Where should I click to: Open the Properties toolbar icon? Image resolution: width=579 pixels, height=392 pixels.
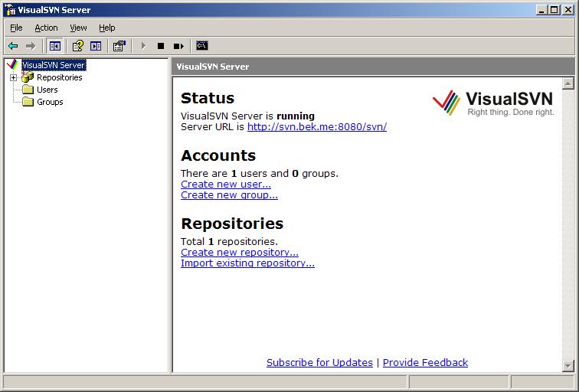[119, 46]
